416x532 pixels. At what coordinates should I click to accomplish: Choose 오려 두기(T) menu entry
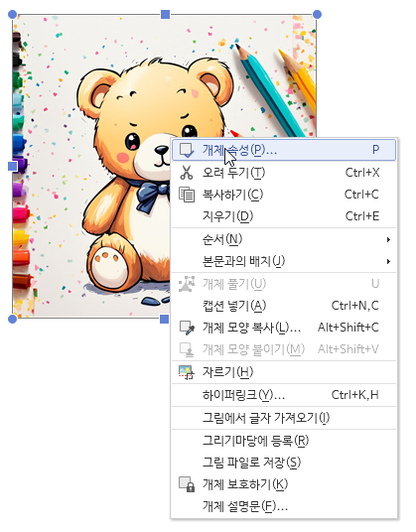click(284, 173)
